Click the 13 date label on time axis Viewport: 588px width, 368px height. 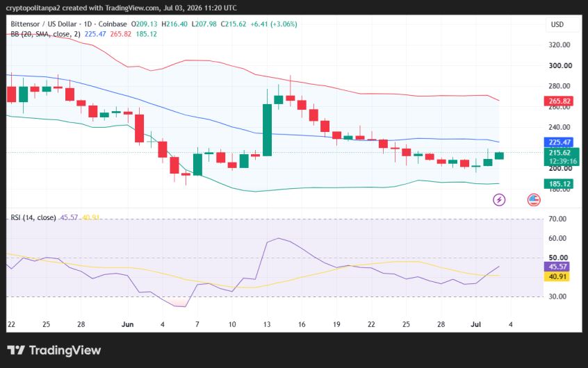point(267,324)
